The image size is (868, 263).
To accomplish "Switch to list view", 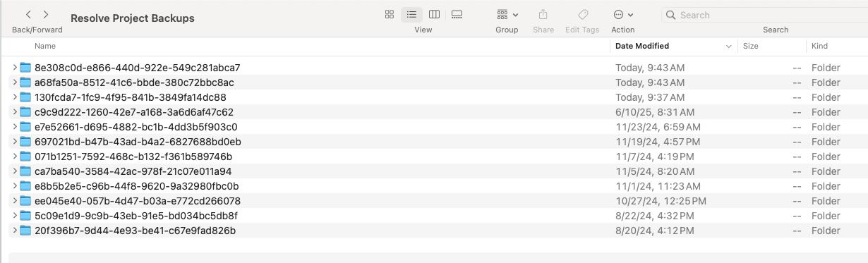I will (x=411, y=15).
